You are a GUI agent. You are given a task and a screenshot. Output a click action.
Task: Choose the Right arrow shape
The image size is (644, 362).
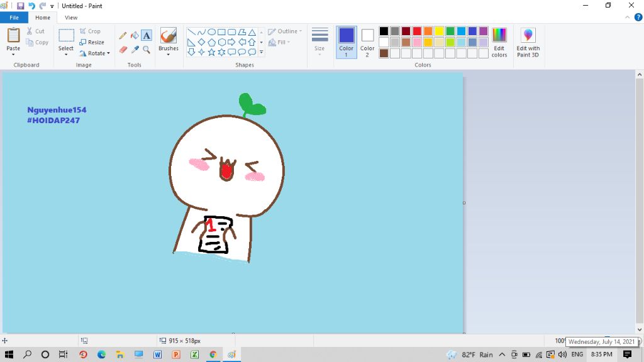231,42
